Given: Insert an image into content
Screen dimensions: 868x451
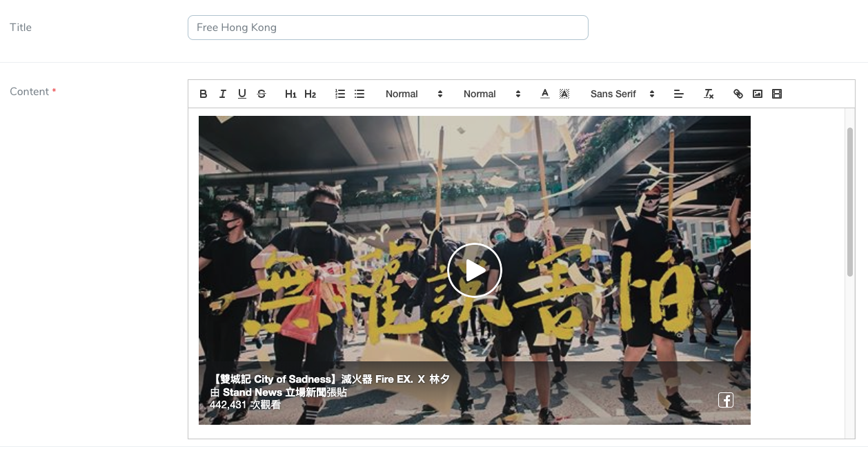Looking at the screenshot, I should click(x=758, y=94).
